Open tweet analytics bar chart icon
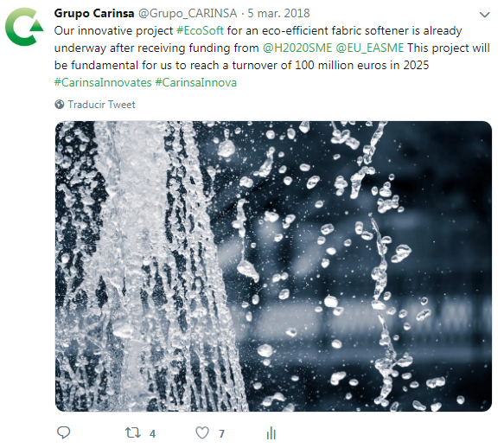Viewport: 504px width, 448px height. pyautogui.click(x=271, y=433)
